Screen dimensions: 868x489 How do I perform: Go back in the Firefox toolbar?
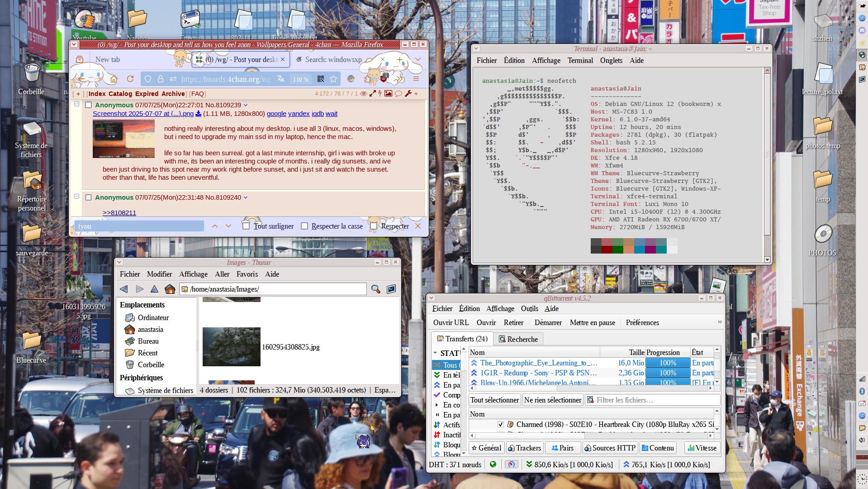coord(82,79)
